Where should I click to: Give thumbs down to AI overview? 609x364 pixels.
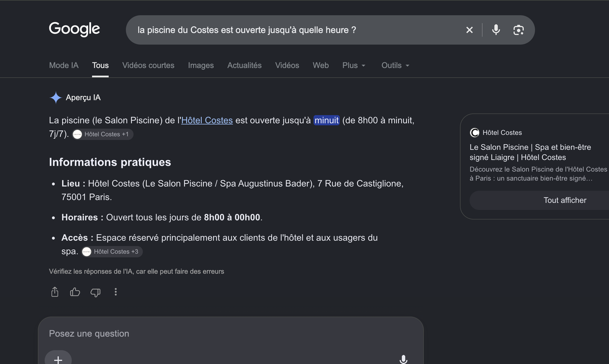pos(96,292)
